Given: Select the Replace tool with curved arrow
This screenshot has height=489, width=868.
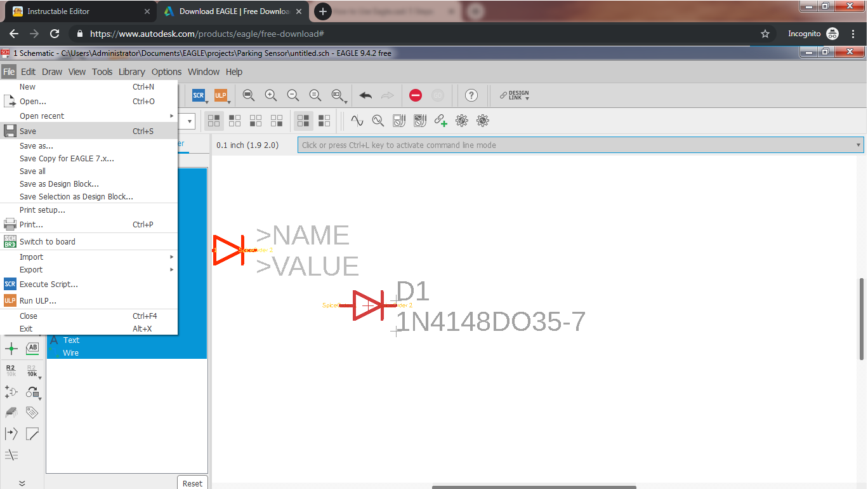Looking at the screenshot, I should pos(32,392).
